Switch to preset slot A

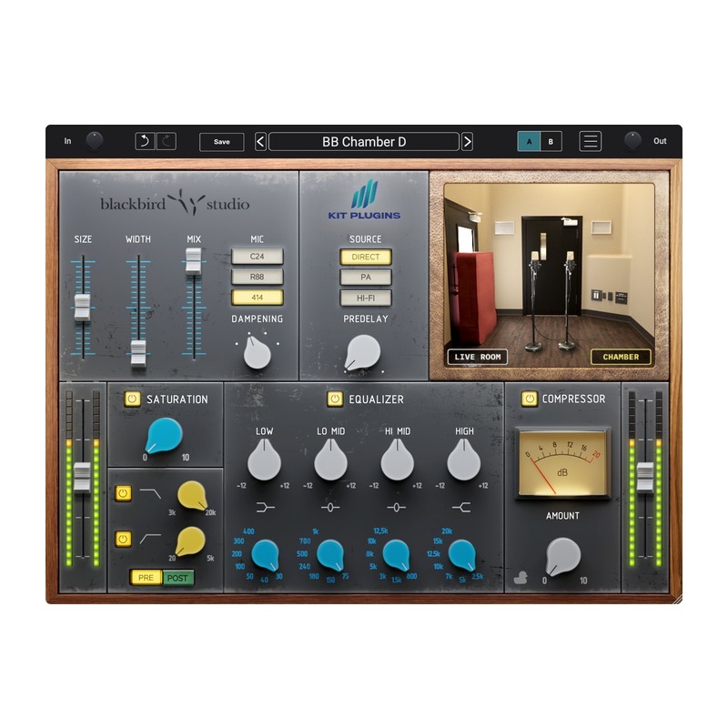point(529,142)
